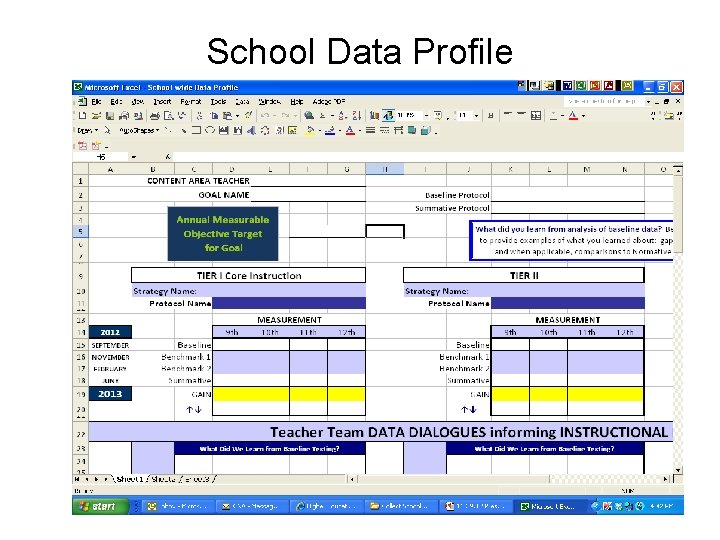Switch to the Sheet1 tab
This screenshot has height=540, width=720.
click(x=129, y=479)
